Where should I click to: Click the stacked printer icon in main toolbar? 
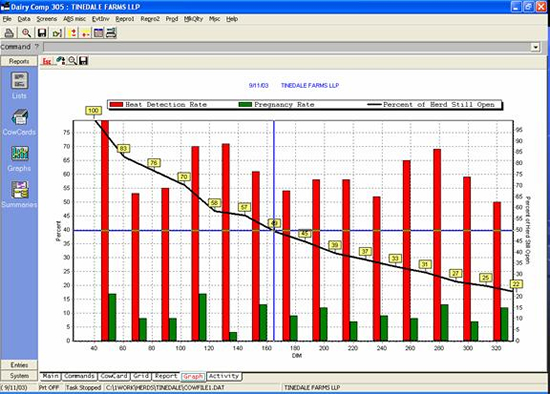111,33
